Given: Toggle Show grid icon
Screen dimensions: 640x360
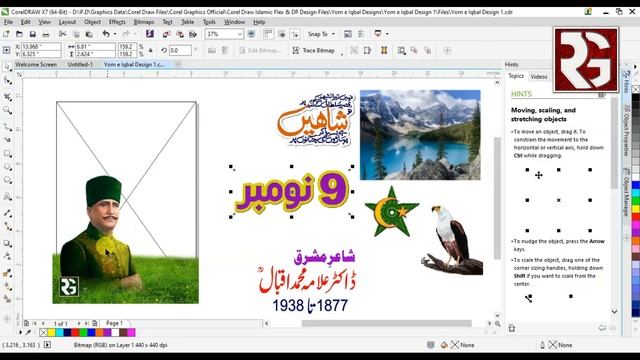Looking at the screenshot, I should coord(282,34).
